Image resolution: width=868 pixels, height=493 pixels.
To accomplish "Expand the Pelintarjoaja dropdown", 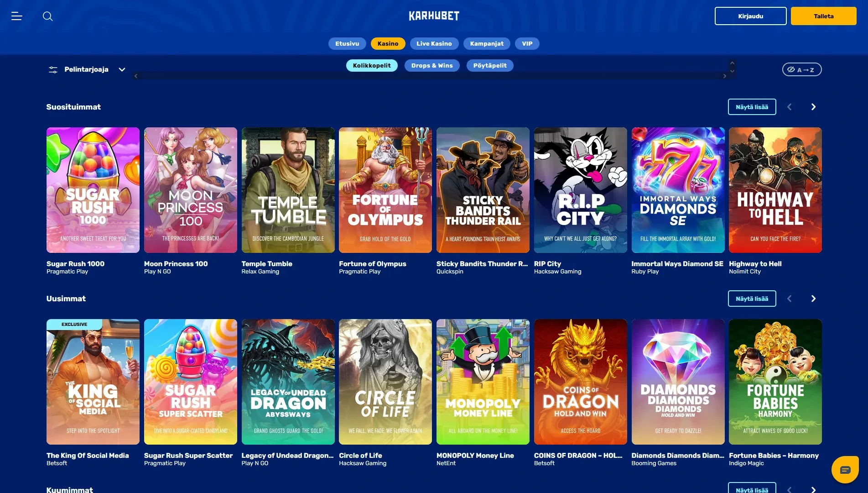I will click(122, 69).
